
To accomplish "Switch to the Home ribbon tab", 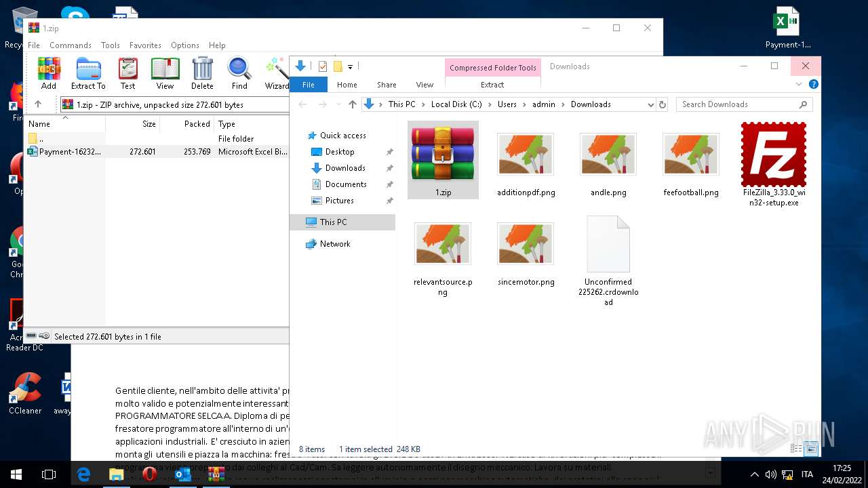I will click(347, 85).
